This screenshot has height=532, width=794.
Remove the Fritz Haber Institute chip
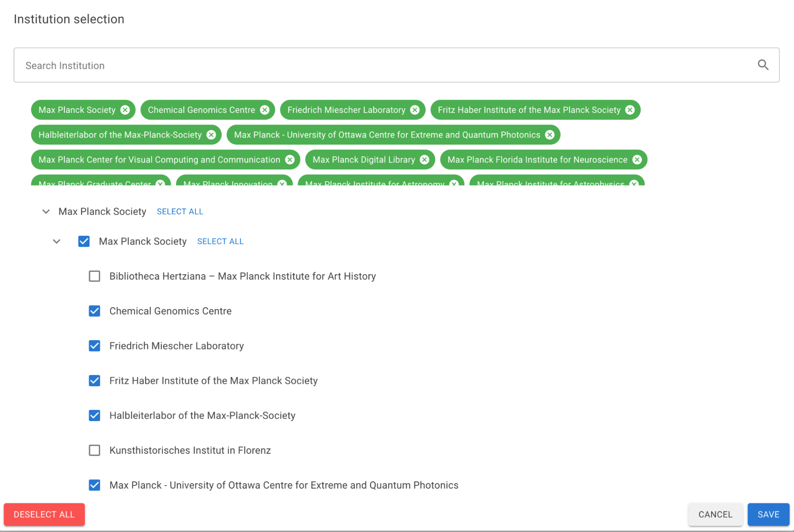[630, 110]
